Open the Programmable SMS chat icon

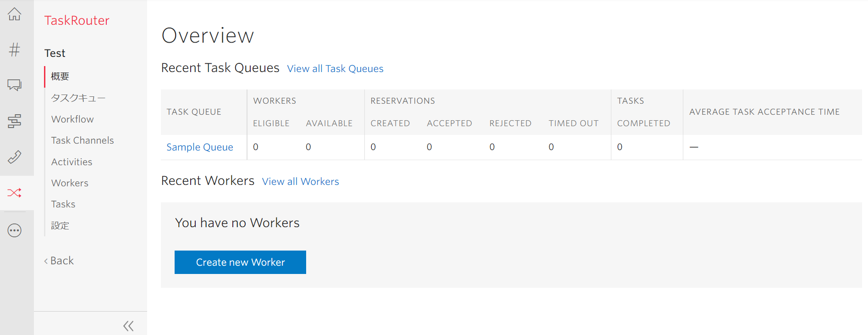pos(15,85)
